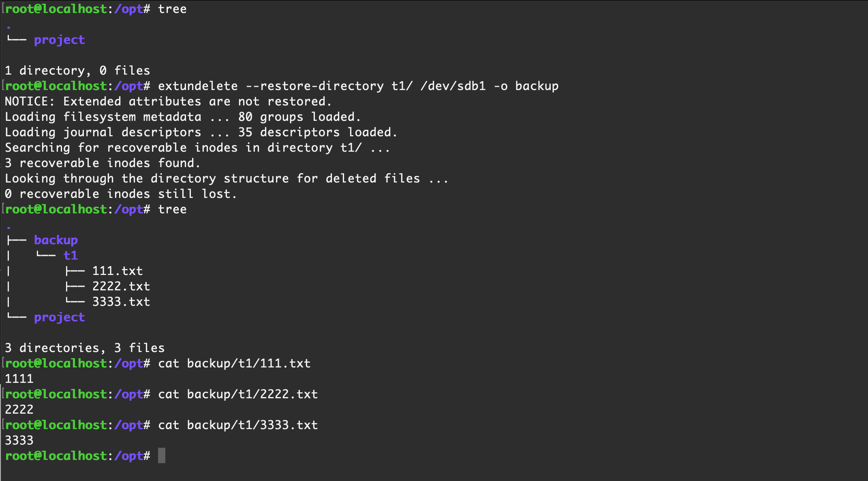Click the terminal cursor block at the prompt

[162, 455]
